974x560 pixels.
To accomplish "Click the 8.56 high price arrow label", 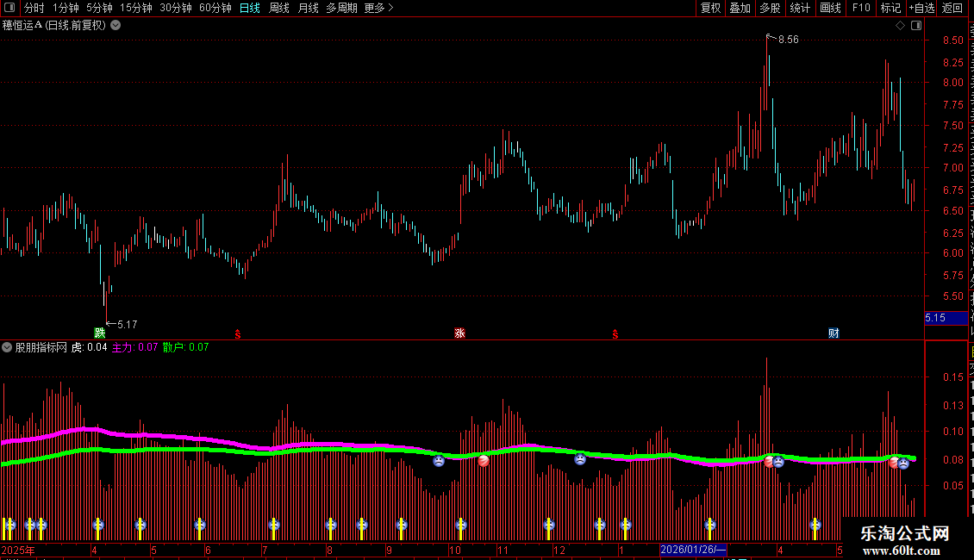I will click(783, 39).
